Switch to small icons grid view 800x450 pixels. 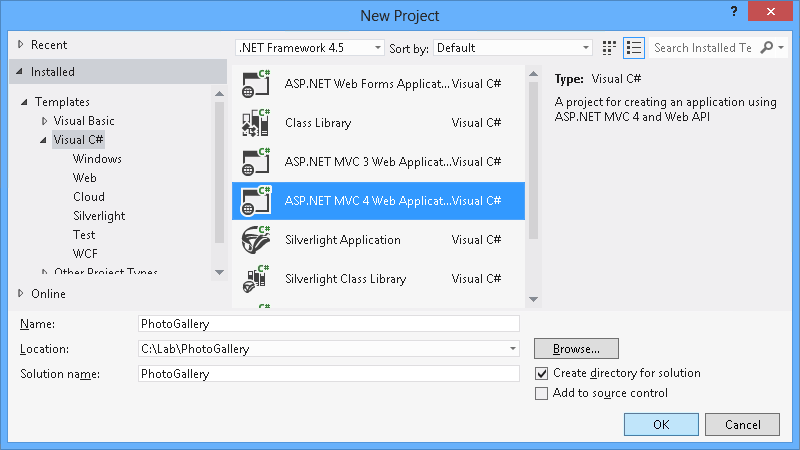610,48
